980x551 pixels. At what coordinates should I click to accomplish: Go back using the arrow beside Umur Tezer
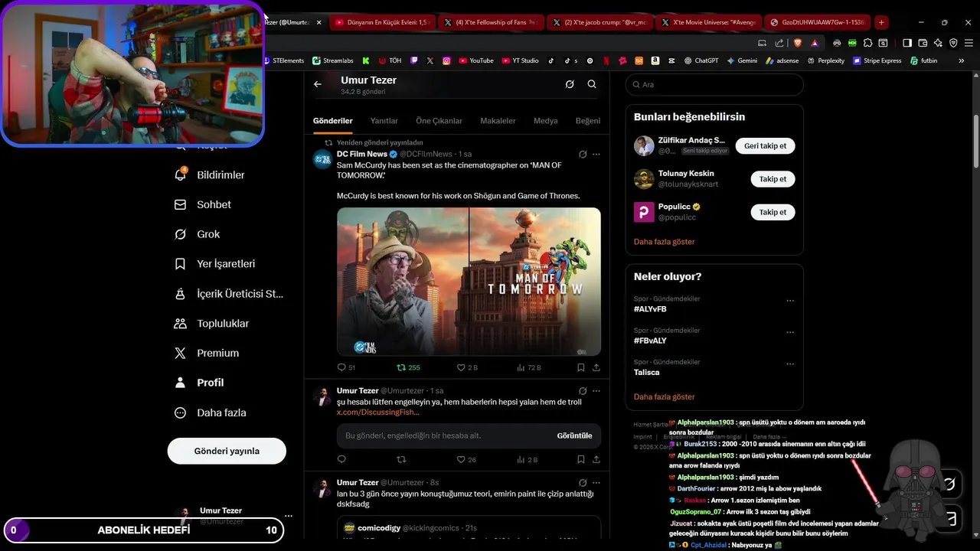coord(318,84)
